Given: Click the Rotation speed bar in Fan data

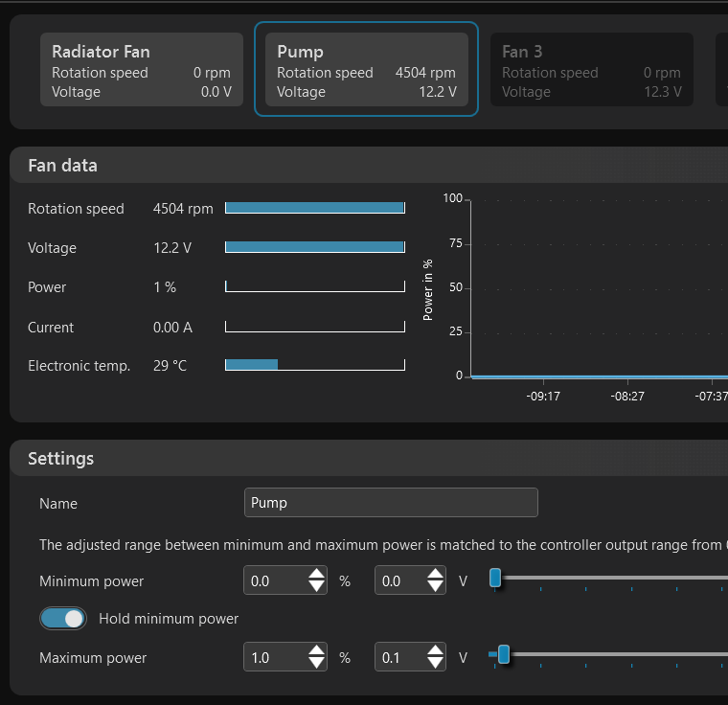Looking at the screenshot, I should coord(314,208).
